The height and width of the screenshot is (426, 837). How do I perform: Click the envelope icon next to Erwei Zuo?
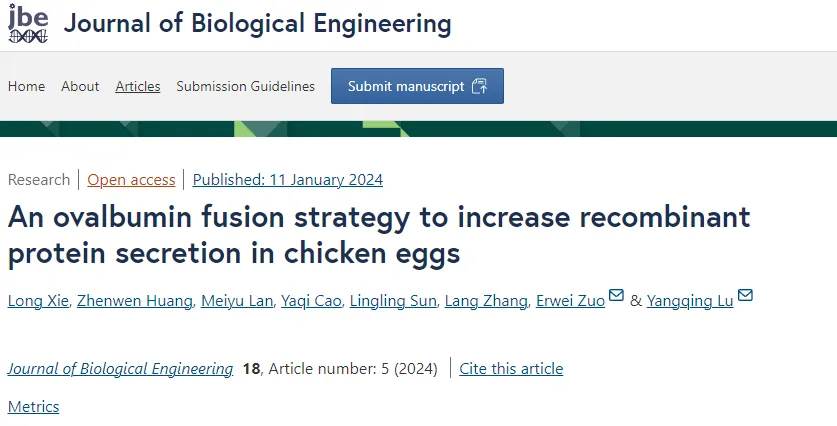click(x=616, y=295)
